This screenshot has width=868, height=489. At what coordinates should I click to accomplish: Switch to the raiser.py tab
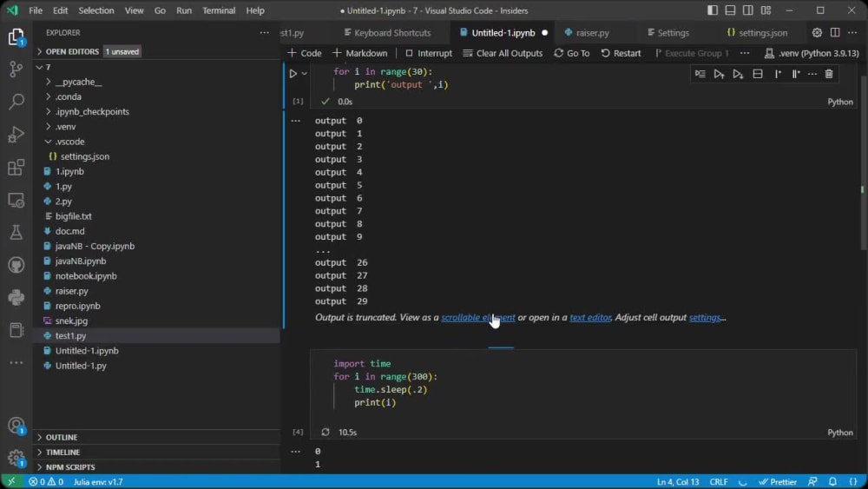coord(592,33)
